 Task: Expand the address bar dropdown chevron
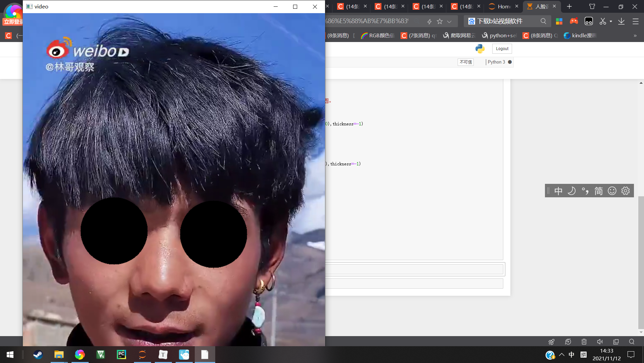pos(449,22)
